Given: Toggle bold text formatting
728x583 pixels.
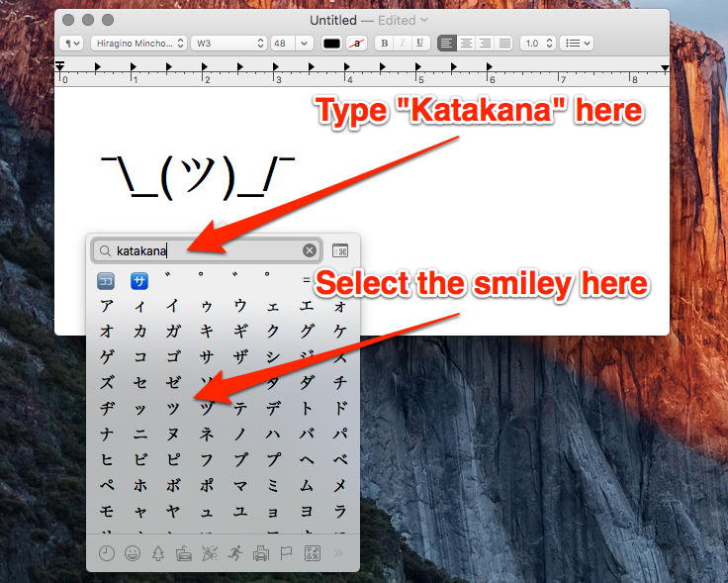Looking at the screenshot, I should (385, 44).
